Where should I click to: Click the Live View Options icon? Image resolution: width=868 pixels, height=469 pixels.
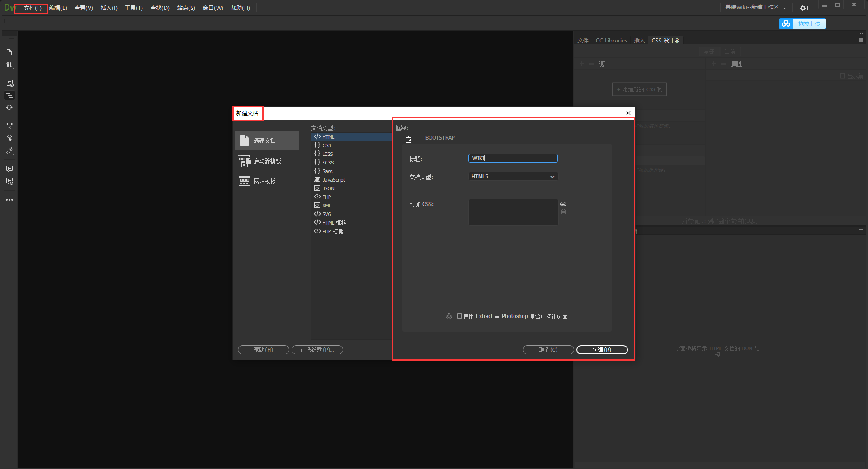tap(9, 83)
